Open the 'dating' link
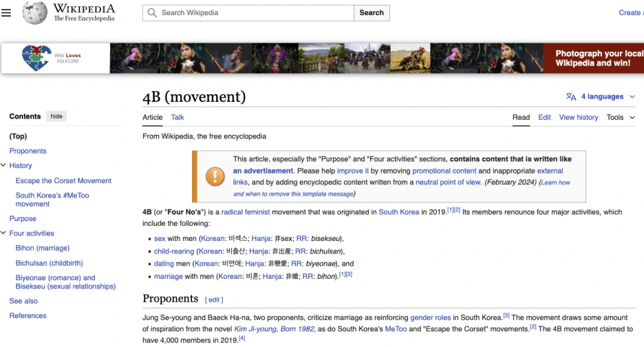 tap(164, 264)
